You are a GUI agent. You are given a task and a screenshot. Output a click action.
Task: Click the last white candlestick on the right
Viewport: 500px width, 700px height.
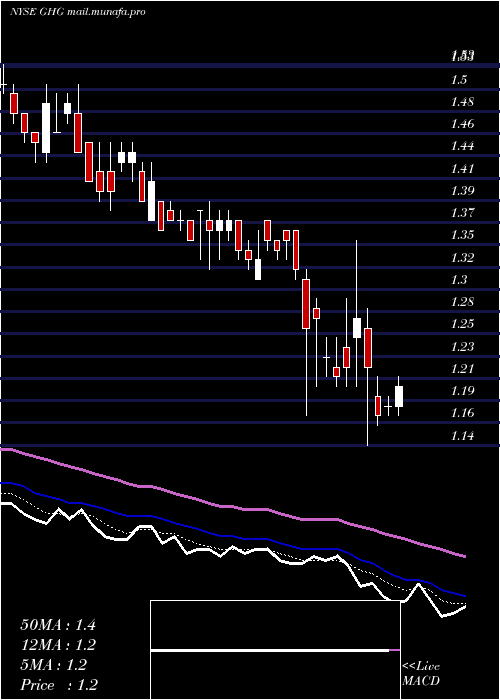(399, 396)
